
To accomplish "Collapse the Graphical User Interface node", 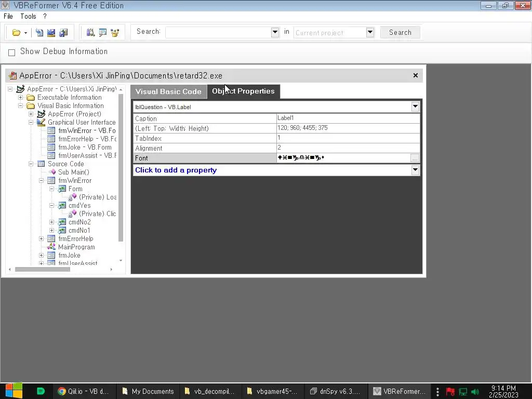I will (31, 122).
